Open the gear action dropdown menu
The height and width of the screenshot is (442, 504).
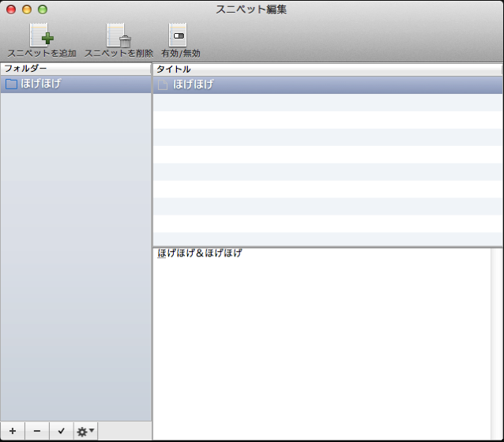coord(85,431)
